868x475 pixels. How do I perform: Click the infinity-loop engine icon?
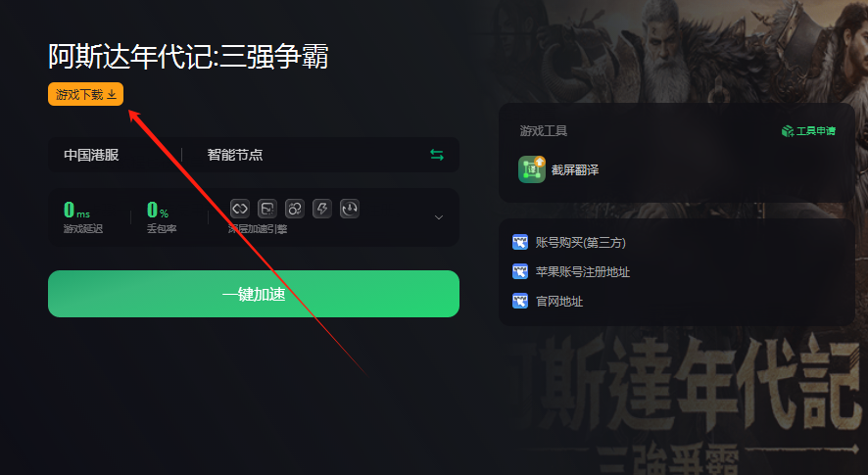240,209
